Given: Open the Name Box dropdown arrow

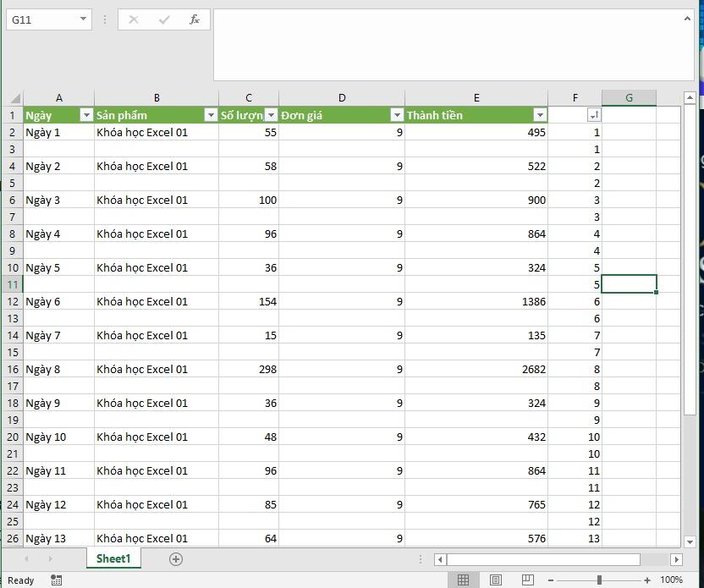Looking at the screenshot, I should tap(81, 19).
